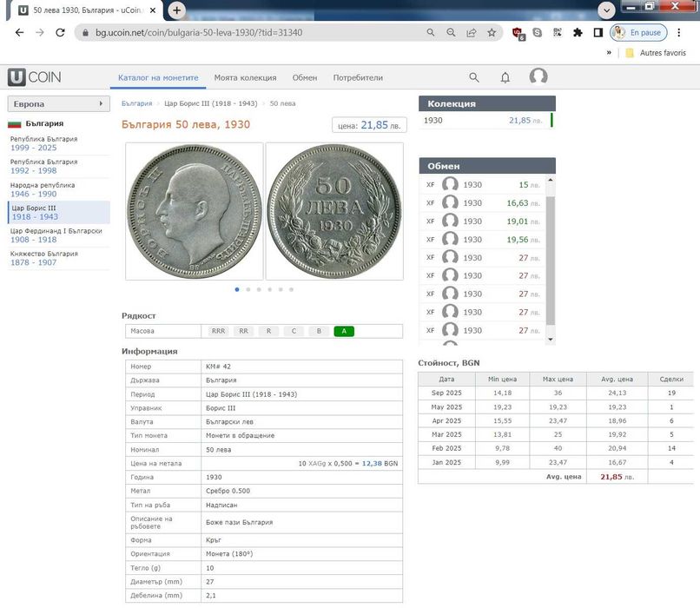Click the zoom out magnifier in address bar

[x=451, y=33]
